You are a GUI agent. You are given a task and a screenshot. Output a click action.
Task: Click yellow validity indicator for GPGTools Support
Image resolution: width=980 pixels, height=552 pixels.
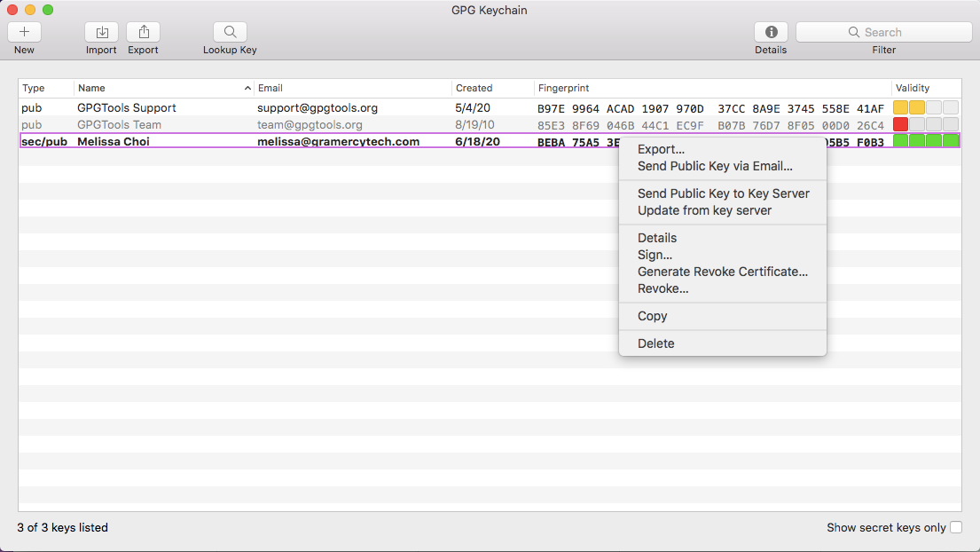(909, 107)
